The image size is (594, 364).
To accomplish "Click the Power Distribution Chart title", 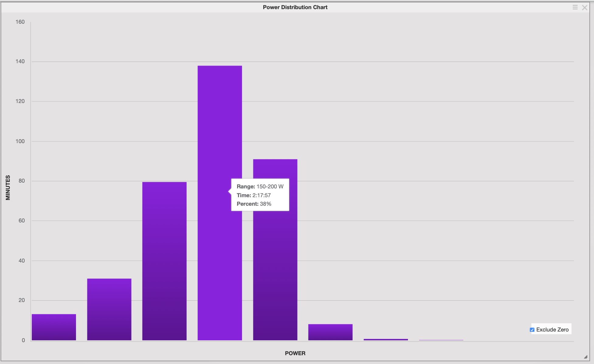I will [295, 7].
